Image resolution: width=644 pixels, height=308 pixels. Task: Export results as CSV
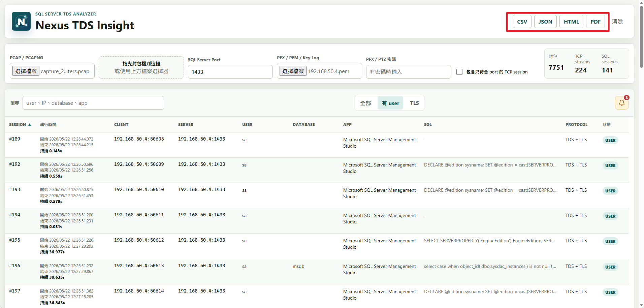click(522, 22)
